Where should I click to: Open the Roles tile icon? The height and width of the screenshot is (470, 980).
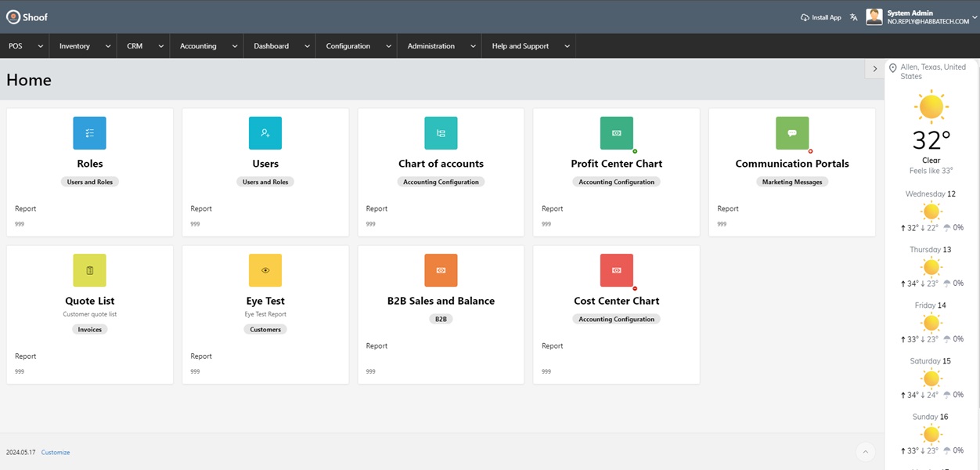coord(89,133)
